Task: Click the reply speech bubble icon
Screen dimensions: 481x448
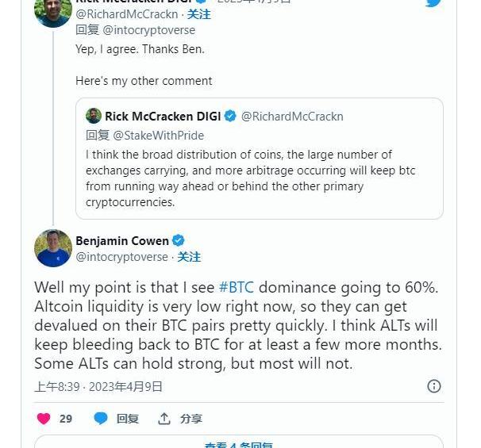Action: point(101,419)
